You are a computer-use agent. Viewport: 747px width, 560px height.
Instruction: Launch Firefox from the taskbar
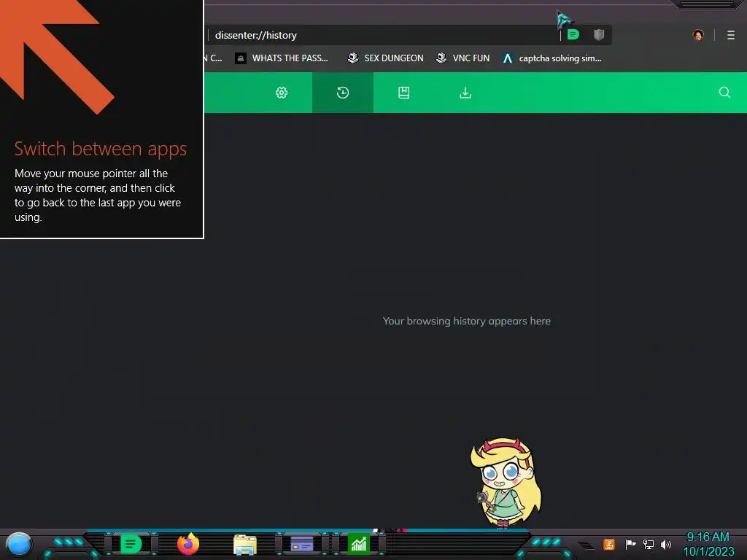pyautogui.click(x=188, y=544)
